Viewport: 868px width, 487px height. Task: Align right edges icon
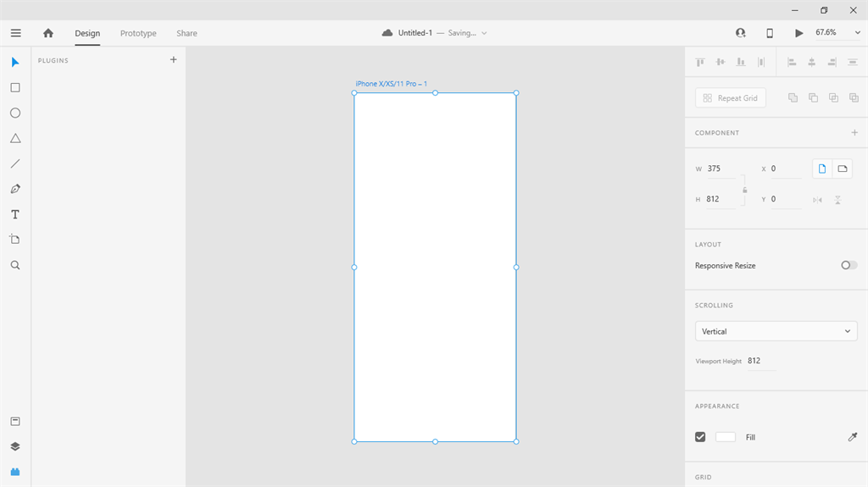[x=832, y=63]
